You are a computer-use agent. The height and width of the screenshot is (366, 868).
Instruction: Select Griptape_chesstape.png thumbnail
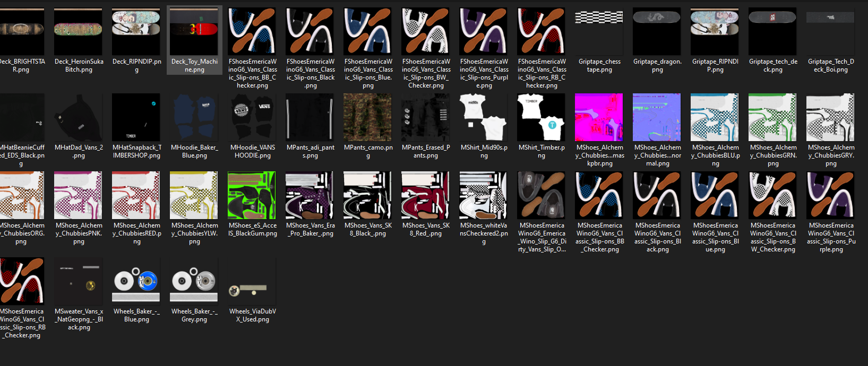599,32
